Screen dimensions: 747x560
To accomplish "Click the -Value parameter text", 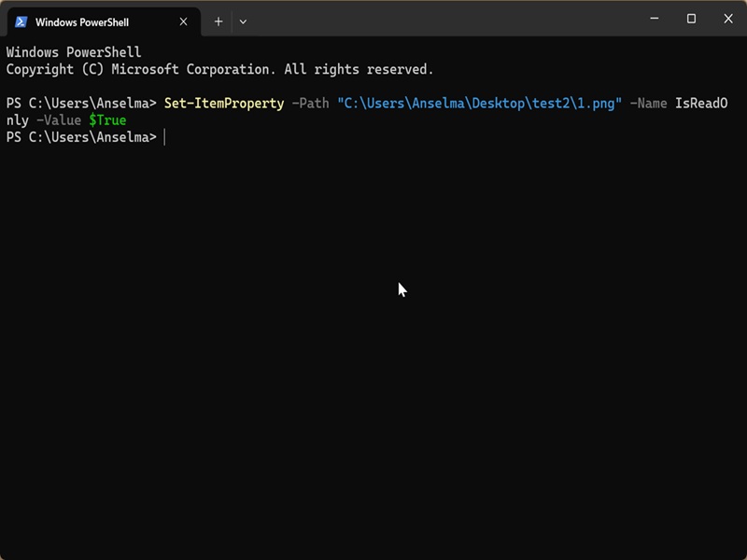I will point(59,120).
